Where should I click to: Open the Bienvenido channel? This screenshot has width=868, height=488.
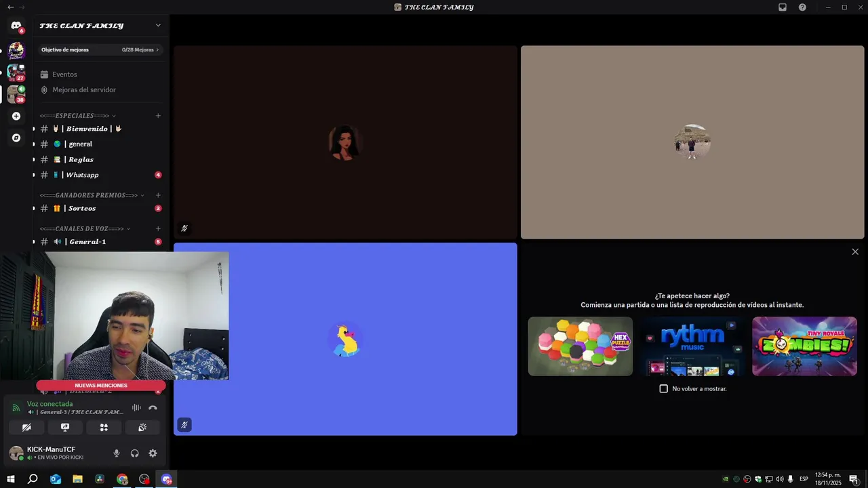(x=100, y=129)
